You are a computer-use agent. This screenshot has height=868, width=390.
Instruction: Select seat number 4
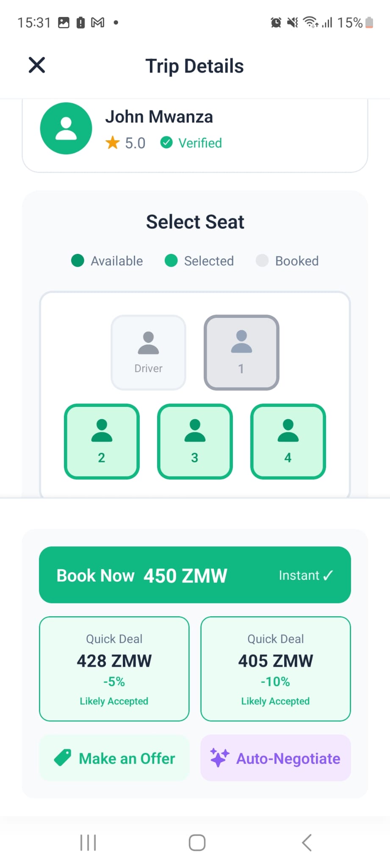click(x=288, y=441)
